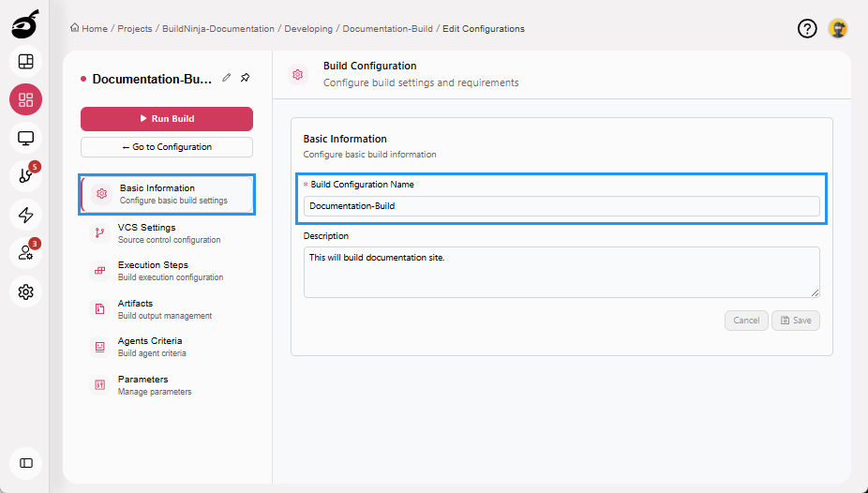Select the highlighted projects grid sidebar icon

[x=25, y=99]
